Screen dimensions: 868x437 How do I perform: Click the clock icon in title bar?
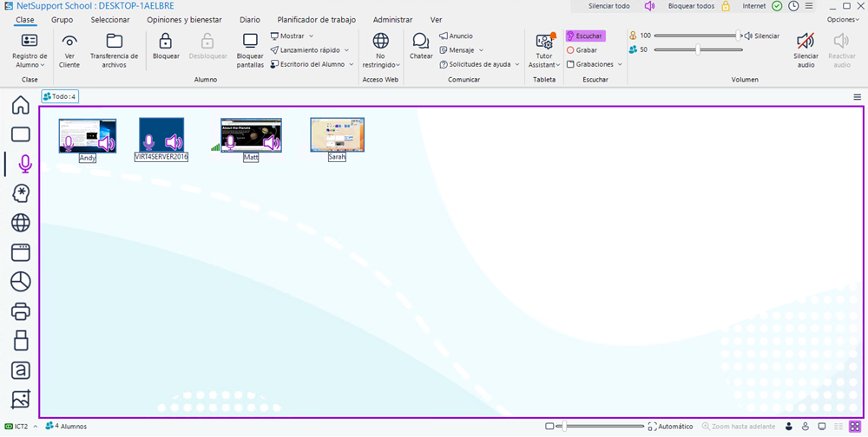tap(793, 6)
